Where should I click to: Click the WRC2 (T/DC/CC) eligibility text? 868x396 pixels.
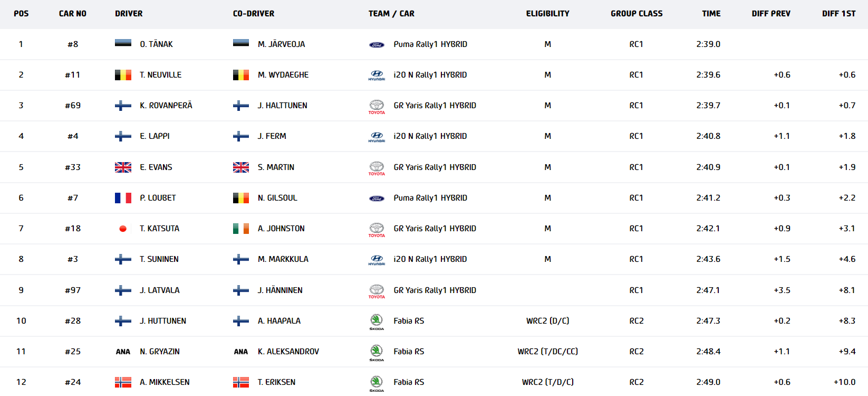point(547,352)
